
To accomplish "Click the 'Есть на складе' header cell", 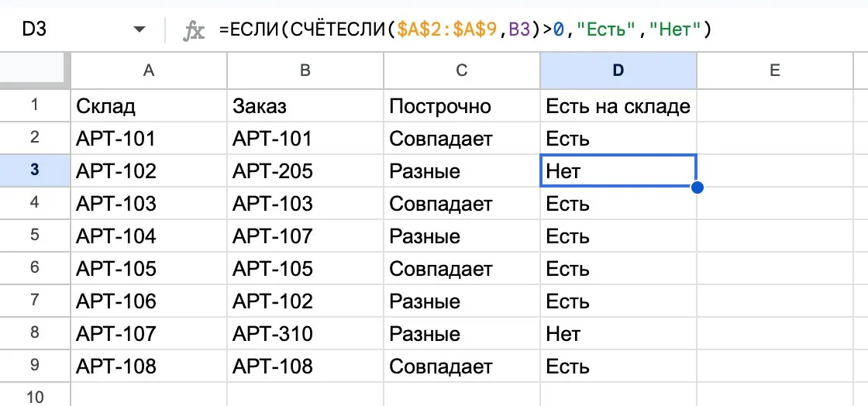I will point(618,105).
